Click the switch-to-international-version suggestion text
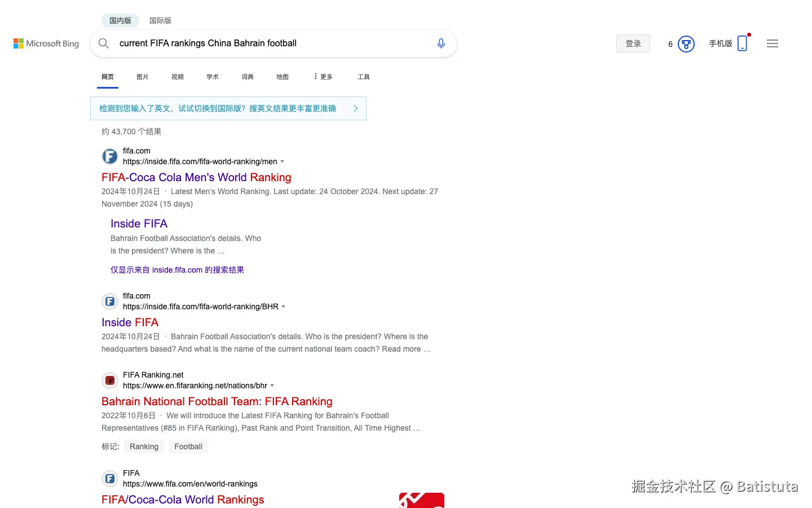 pyautogui.click(x=218, y=108)
